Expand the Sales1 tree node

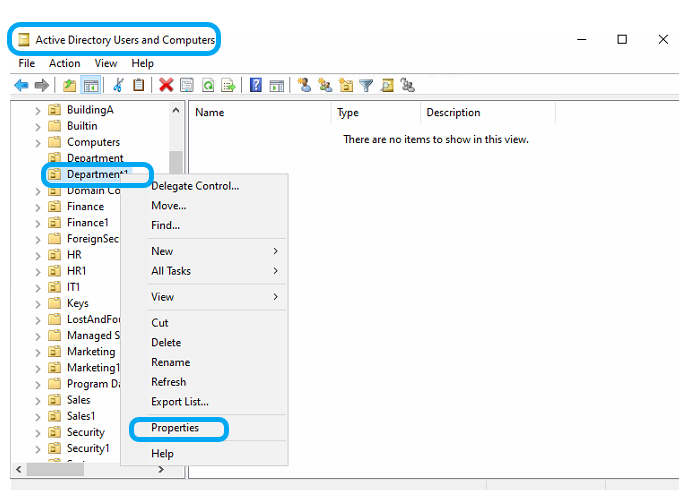pyautogui.click(x=38, y=417)
